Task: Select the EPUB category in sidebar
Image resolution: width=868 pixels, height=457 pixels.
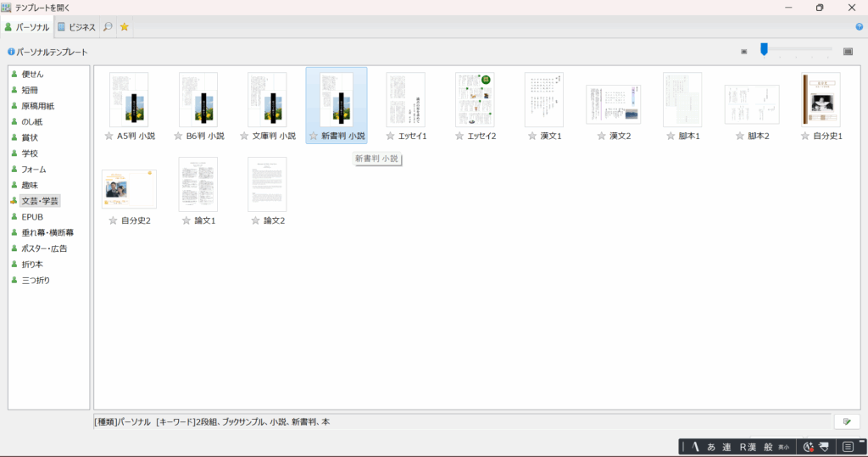Action: pos(32,217)
